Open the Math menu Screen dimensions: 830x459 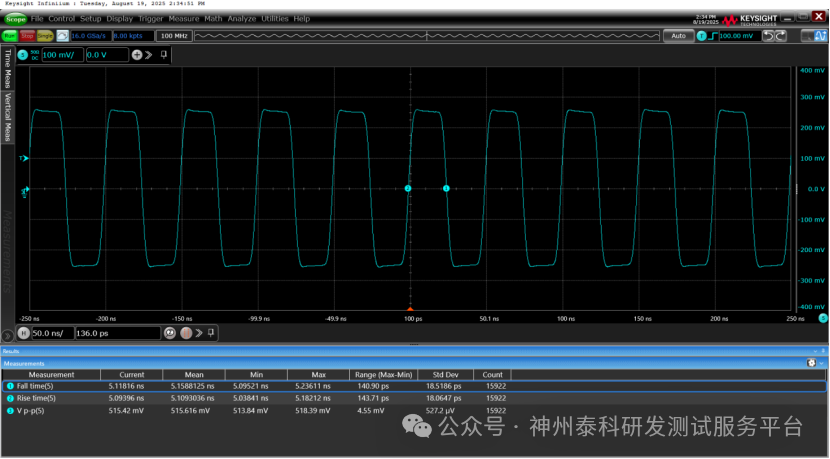tap(213, 19)
